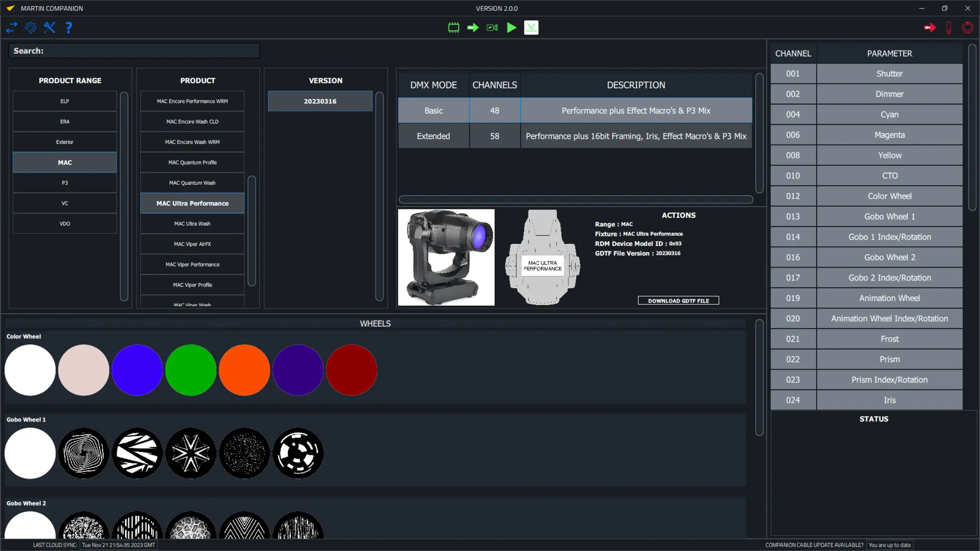Click the Product Range list scrollbar
This screenshot has width=980, height=551.
coord(124,197)
